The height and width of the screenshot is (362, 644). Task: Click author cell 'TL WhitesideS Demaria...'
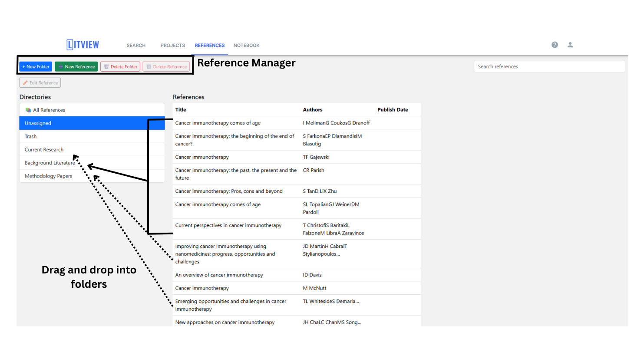tap(331, 301)
